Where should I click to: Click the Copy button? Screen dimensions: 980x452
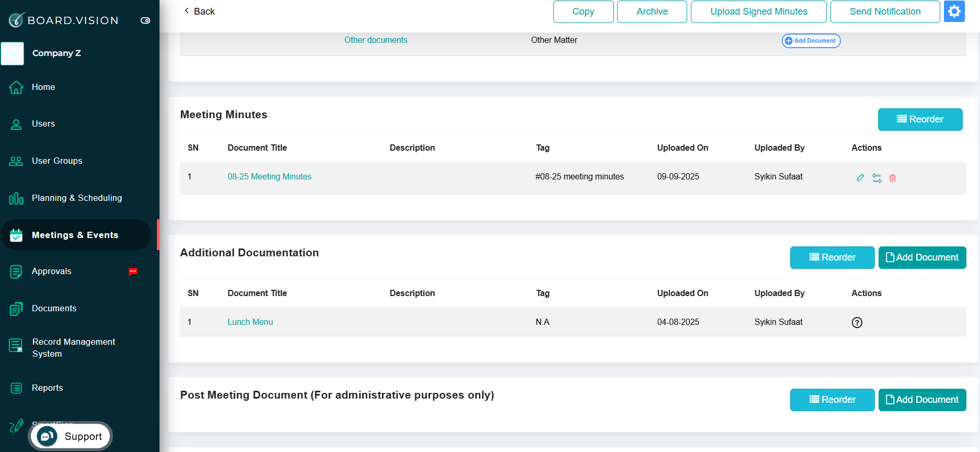point(584,12)
